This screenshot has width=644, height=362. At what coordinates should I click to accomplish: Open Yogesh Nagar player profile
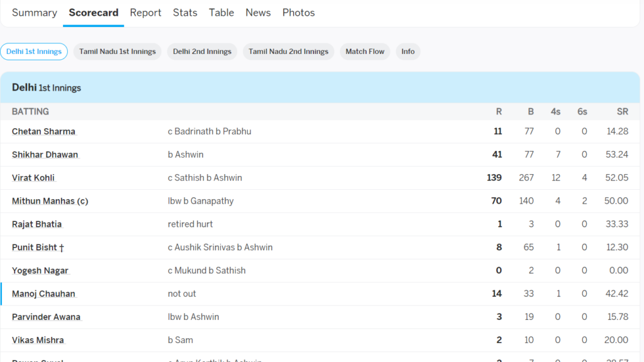(x=40, y=270)
